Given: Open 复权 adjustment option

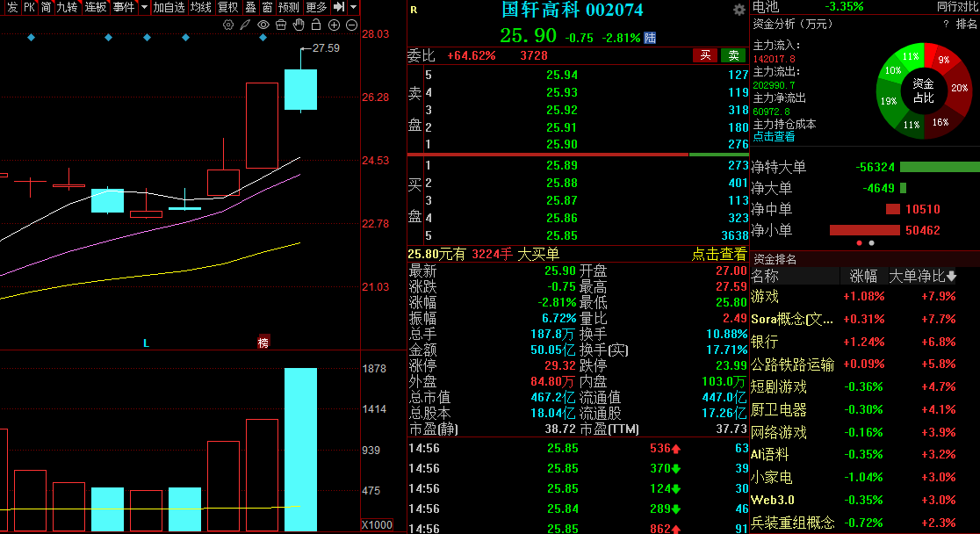Looking at the screenshot, I should (x=227, y=7).
